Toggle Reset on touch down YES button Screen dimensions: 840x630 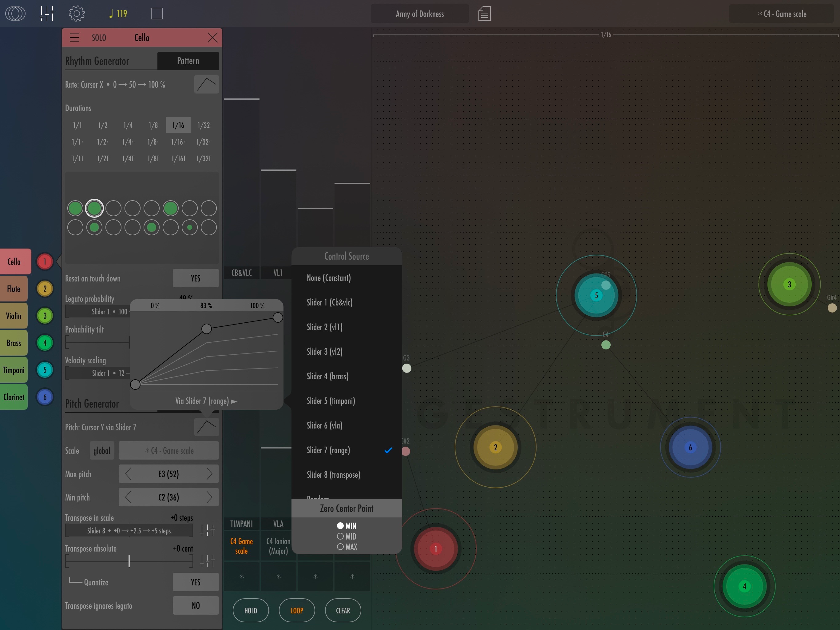click(195, 278)
